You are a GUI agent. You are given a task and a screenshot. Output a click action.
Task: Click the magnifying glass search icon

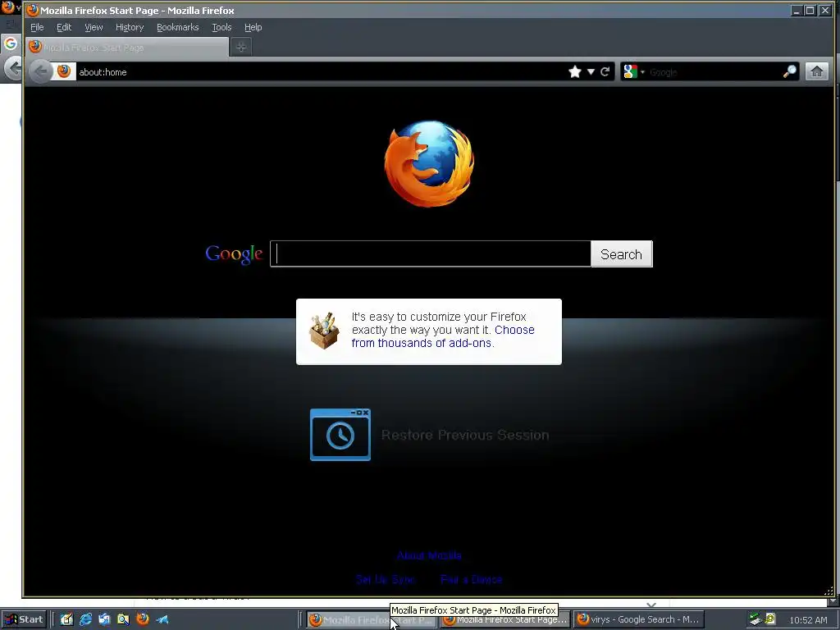[790, 71]
